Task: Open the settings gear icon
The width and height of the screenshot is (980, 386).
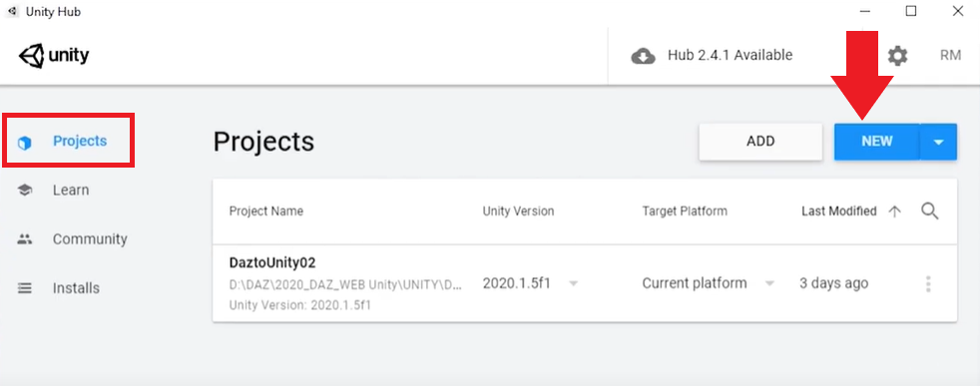Action: (x=897, y=56)
